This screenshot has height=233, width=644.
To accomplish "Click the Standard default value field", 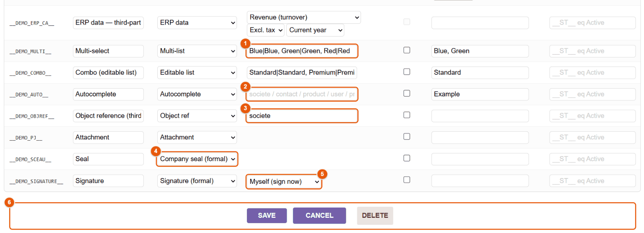I will [480, 73].
